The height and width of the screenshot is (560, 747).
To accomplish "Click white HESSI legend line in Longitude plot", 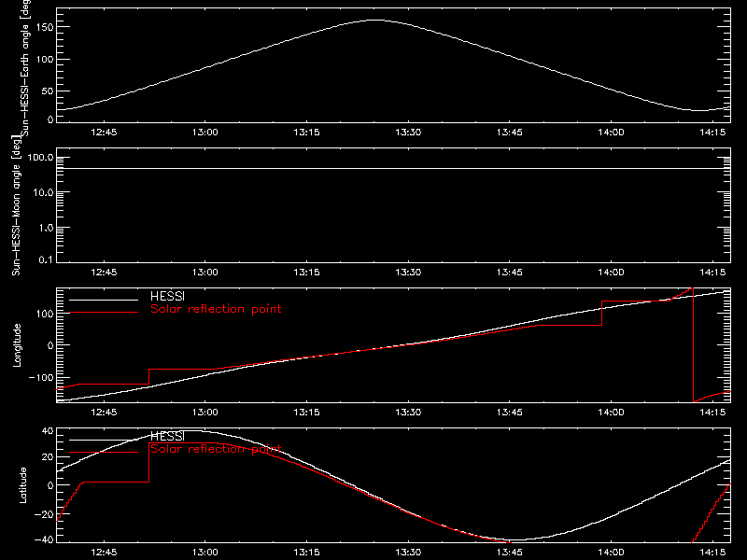I will (x=104, y=300).
